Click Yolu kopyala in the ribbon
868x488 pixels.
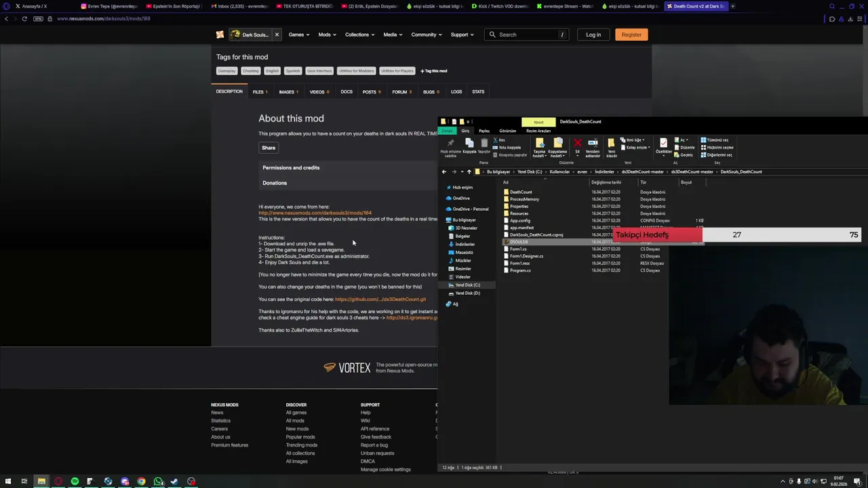509,148
